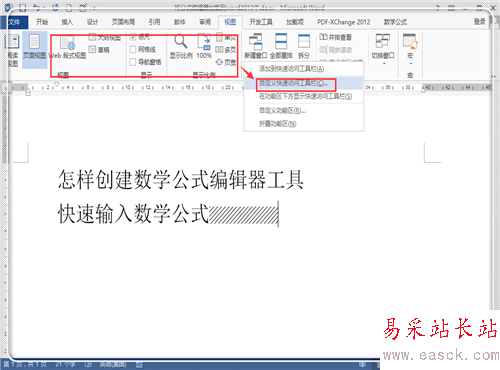Screen dimensions: 500x370
Task: Select 页面视图 (Print Layout) view
Action: point(35,50)
